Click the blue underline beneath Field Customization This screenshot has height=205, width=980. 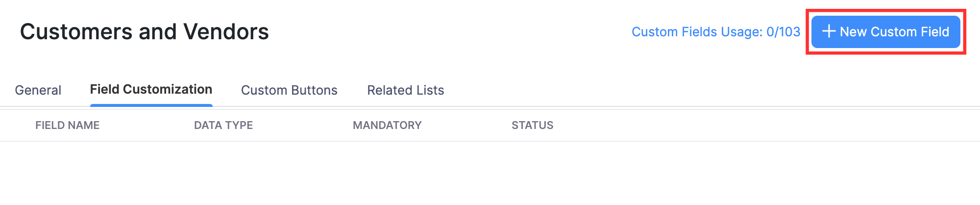[151, 105]
